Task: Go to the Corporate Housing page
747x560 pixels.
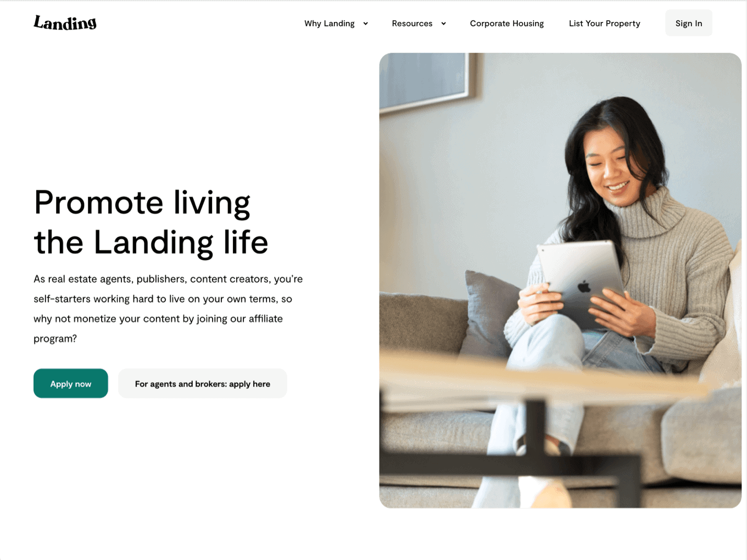Action: pos(506,24)
